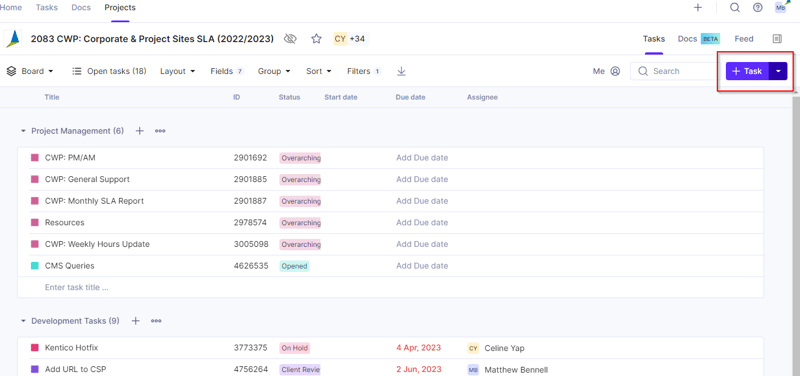
Task: Go to the Home tab
Action: pyautogui.click(x=11, y=8)
